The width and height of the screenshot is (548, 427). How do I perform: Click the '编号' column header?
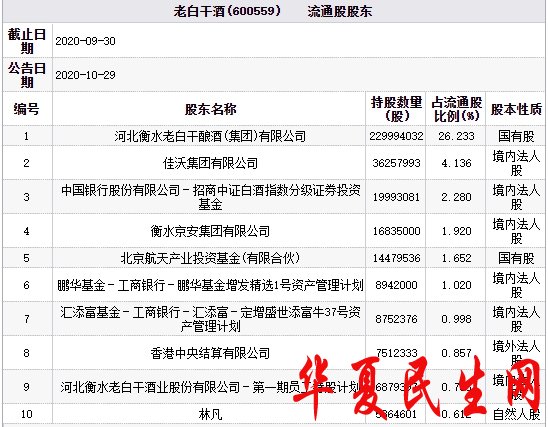pos(27,109)
